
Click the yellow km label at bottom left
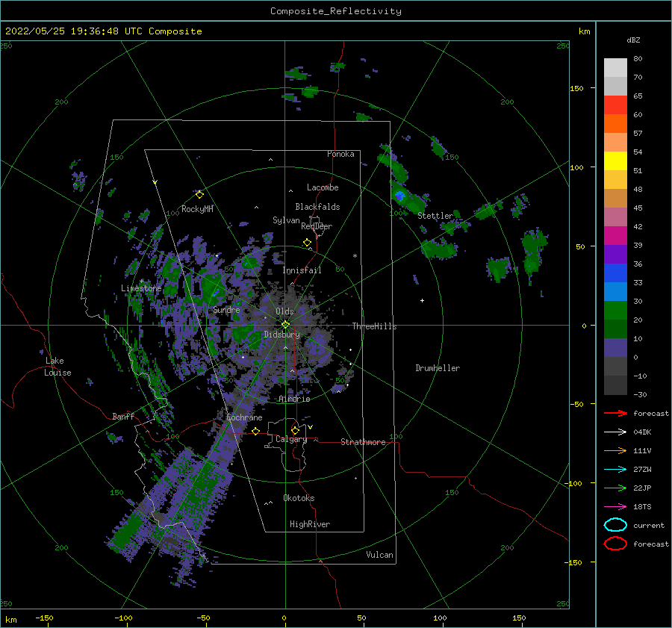tap(10, 620)
